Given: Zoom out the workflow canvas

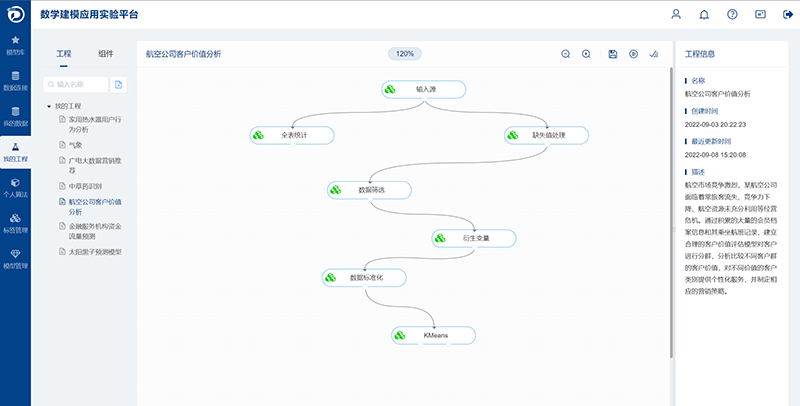Looking at the screenshot, I should (x=565, y=54).
